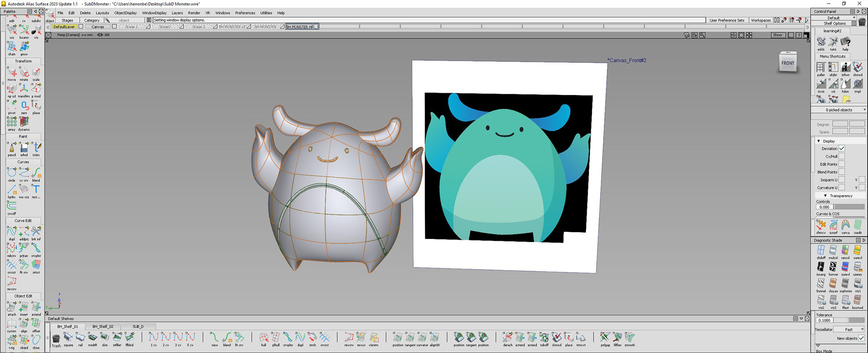Choose the detach tool on shelf

[508, 339]
